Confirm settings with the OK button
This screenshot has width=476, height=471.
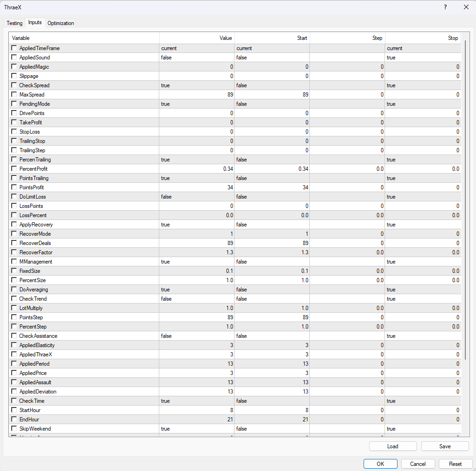click(380, 464)
